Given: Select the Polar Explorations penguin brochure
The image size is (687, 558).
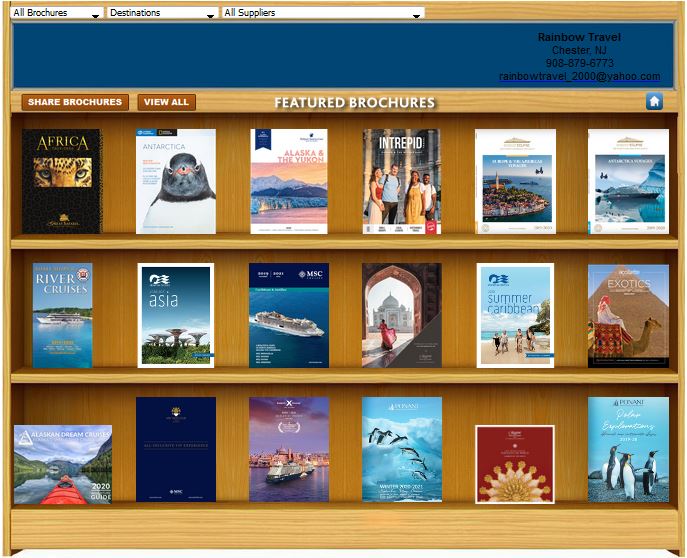Looking at the screenshot, I should tap(628, 449).
